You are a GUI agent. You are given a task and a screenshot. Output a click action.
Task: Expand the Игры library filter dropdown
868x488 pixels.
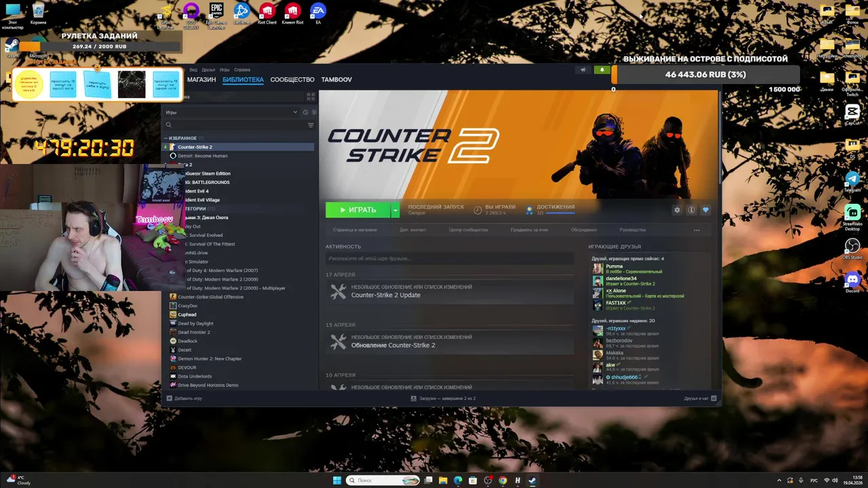(231, 112)
